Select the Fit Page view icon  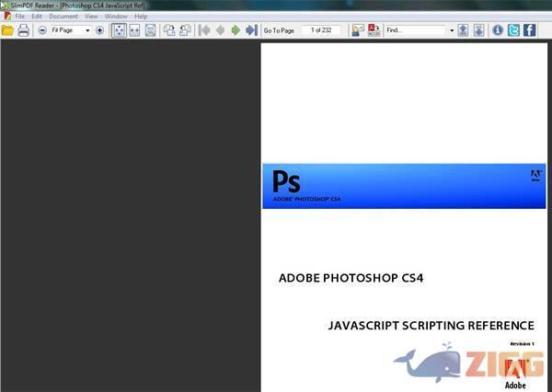[119, 30]
